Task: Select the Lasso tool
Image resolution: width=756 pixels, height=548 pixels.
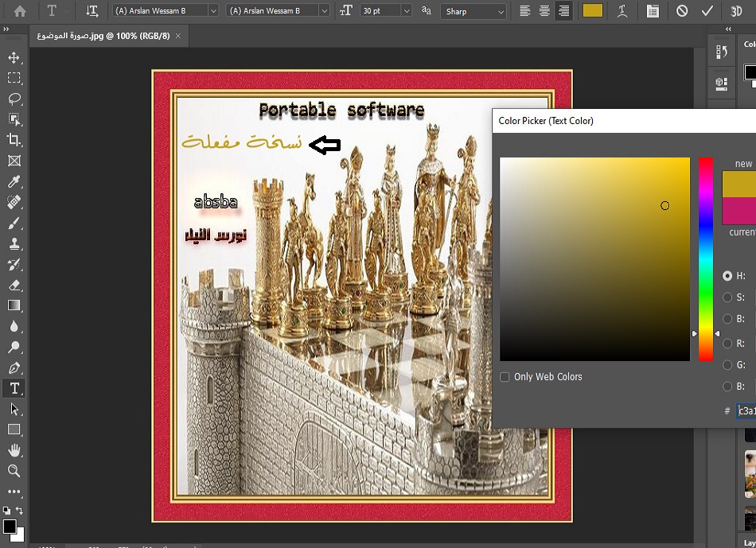Action: (14, 99)
